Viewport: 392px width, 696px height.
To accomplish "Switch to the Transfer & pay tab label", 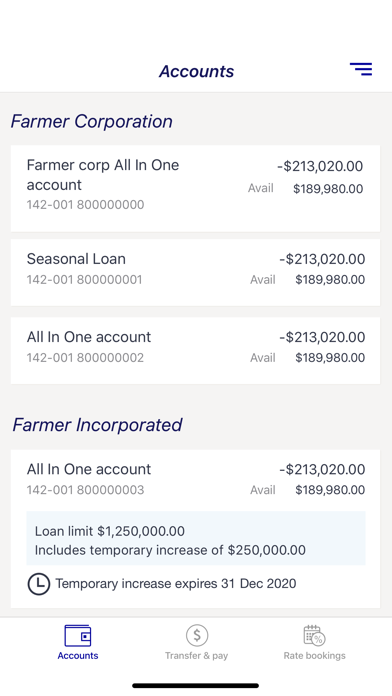I will (196, 656).
